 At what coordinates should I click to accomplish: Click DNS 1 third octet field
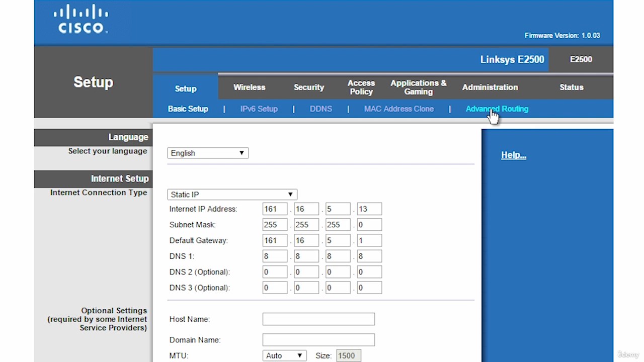[x=338, y=256]
